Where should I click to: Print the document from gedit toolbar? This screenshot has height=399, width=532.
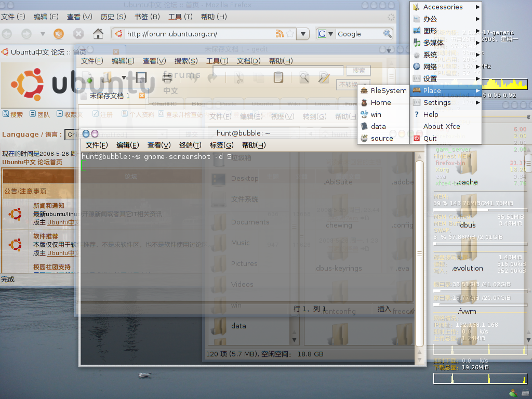tap(167, 78)
